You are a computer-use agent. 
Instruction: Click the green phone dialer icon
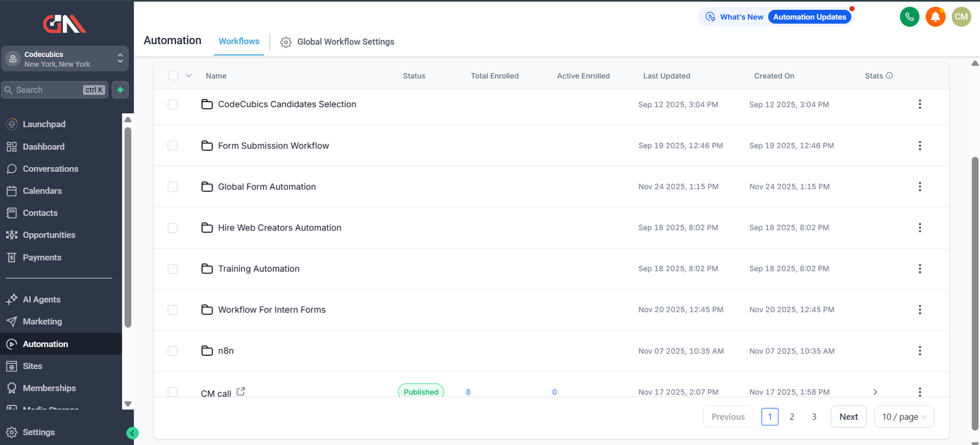[910, 17]
